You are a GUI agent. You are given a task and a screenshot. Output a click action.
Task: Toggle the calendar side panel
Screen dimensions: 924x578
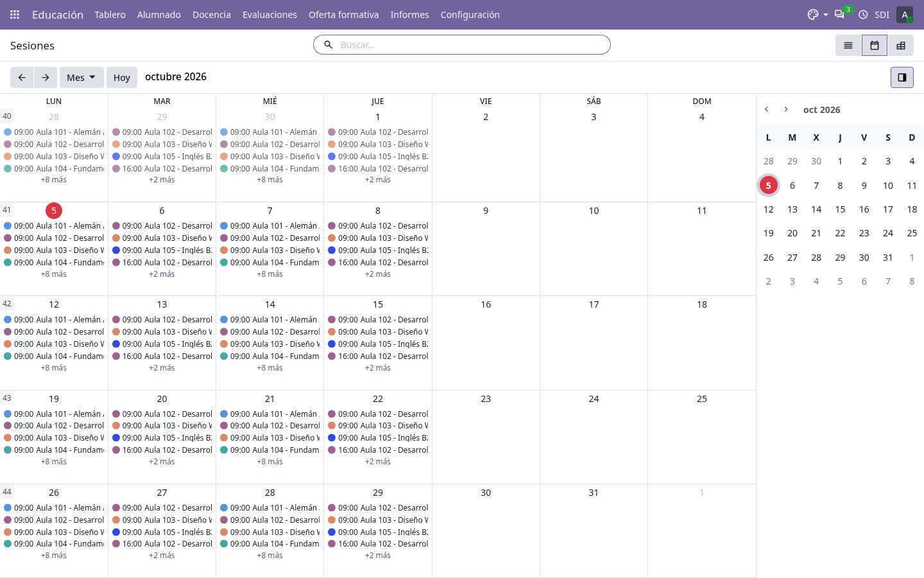[902, 77]
